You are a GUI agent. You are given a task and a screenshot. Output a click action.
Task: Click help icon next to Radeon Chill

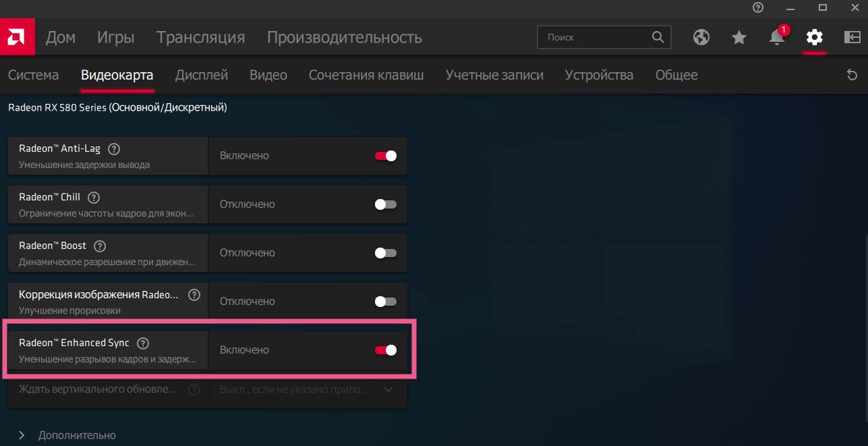(x=94, y=198)
